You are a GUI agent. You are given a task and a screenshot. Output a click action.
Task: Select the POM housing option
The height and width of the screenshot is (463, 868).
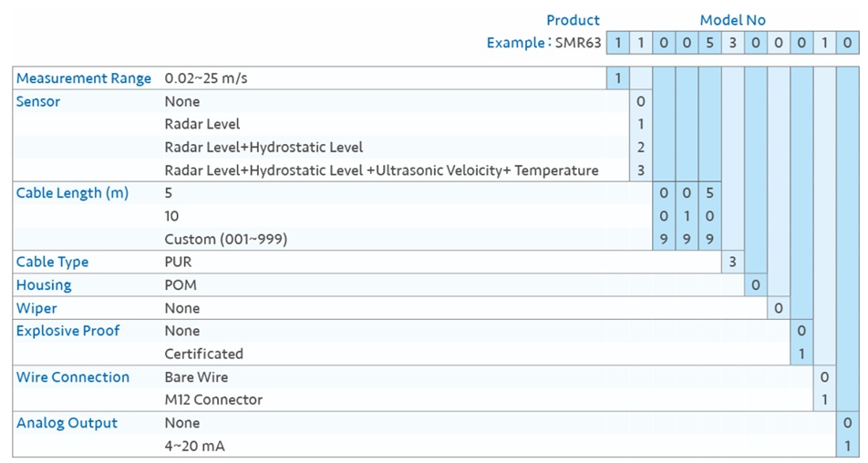pyautogui.click(x=181, y=285)
